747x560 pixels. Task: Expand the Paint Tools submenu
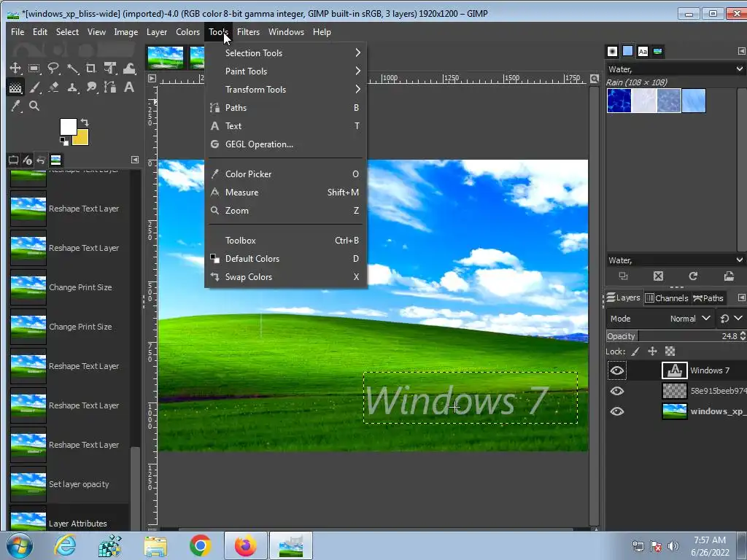click(285, 71)
